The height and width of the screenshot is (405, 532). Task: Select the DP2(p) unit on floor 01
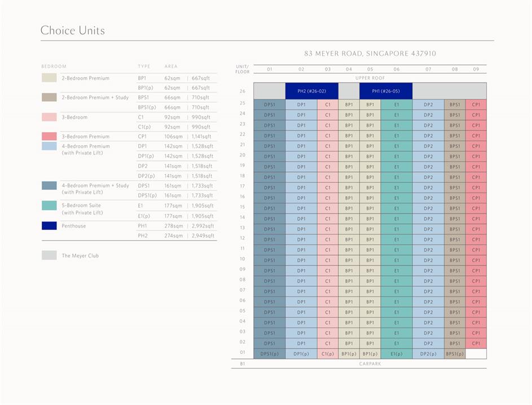click(428, 354)
